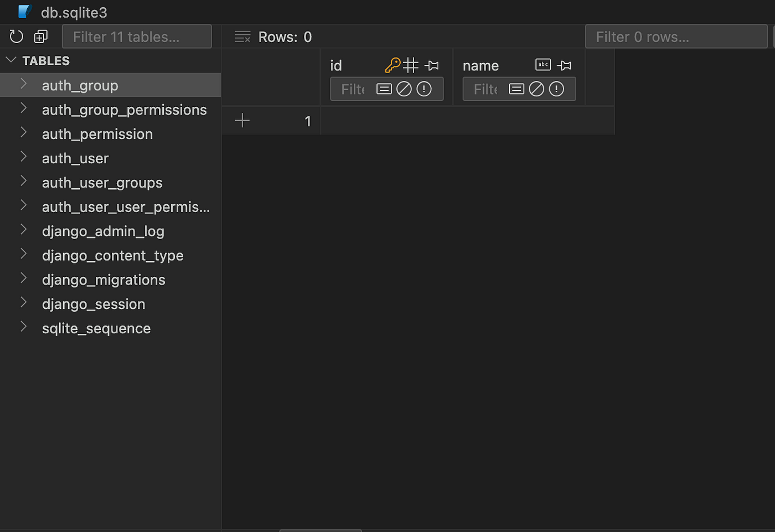The width and height of the screenshot is (775, 532).
Task: Expand the auth_user table
Action: click(23, 157)
